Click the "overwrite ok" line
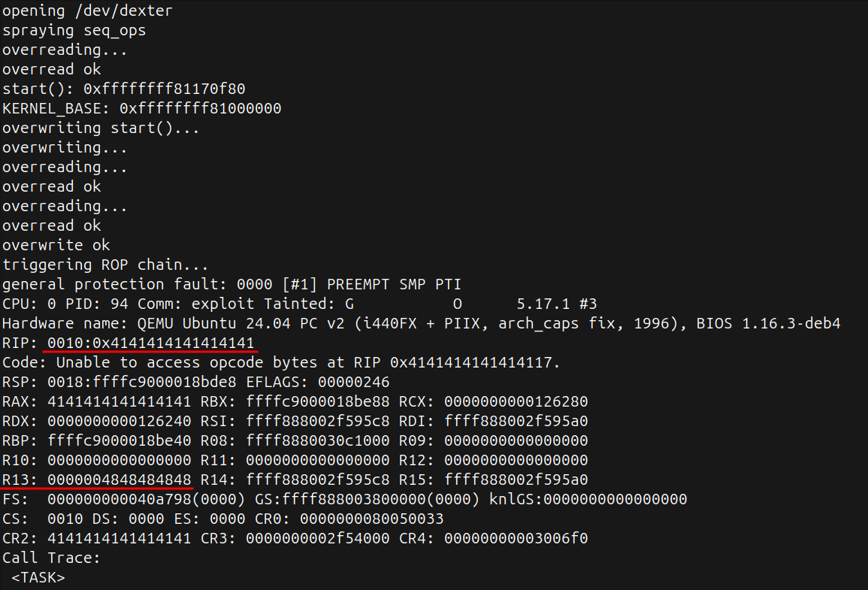 tap(56, 245)
